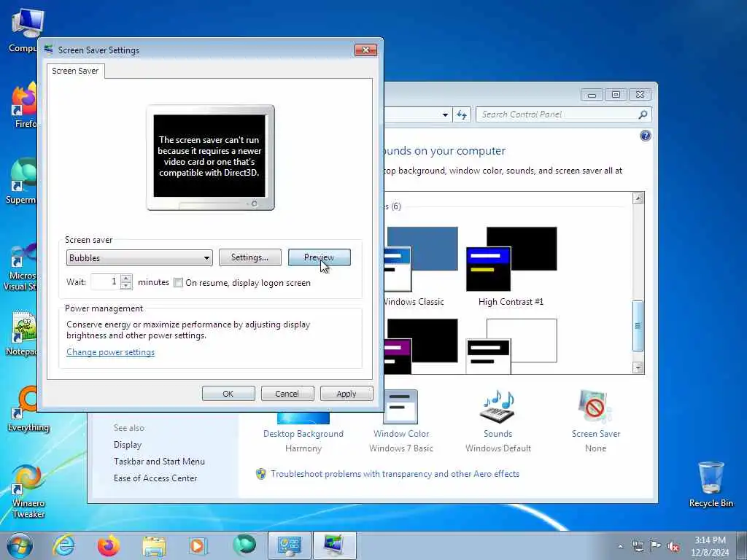The height and width of the screenshot is (560, 747).
Task: Launch Internet Explorer from the taskbar
Action: click(x=63, y=545)
